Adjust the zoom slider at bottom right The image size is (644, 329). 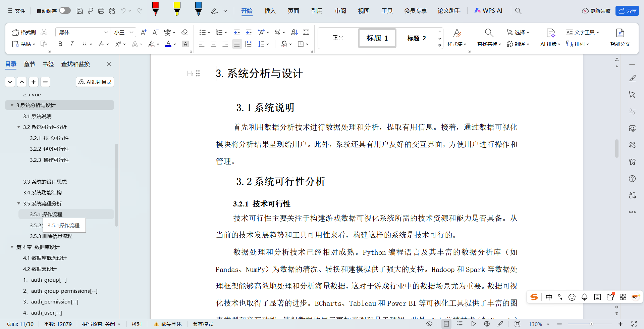coord(591,324)
